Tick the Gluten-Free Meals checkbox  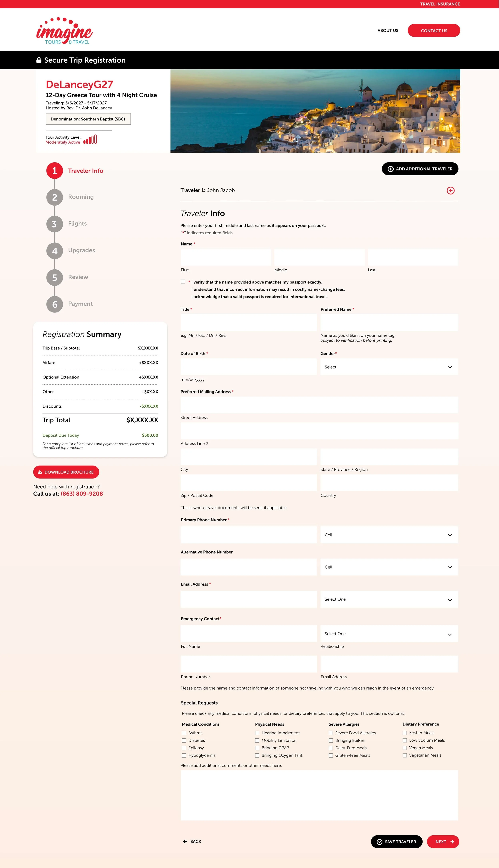pyautogui.click(x=331, y=755)
